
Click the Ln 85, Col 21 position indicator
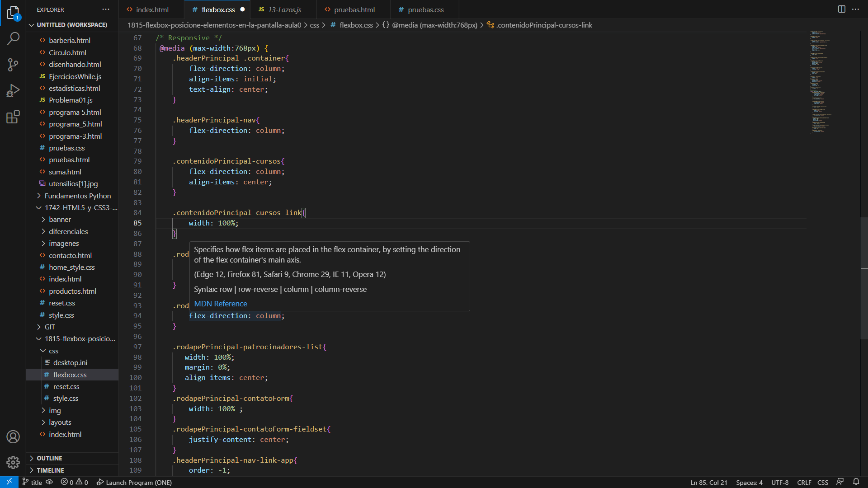pyautogui.click(x=708, y=482)
